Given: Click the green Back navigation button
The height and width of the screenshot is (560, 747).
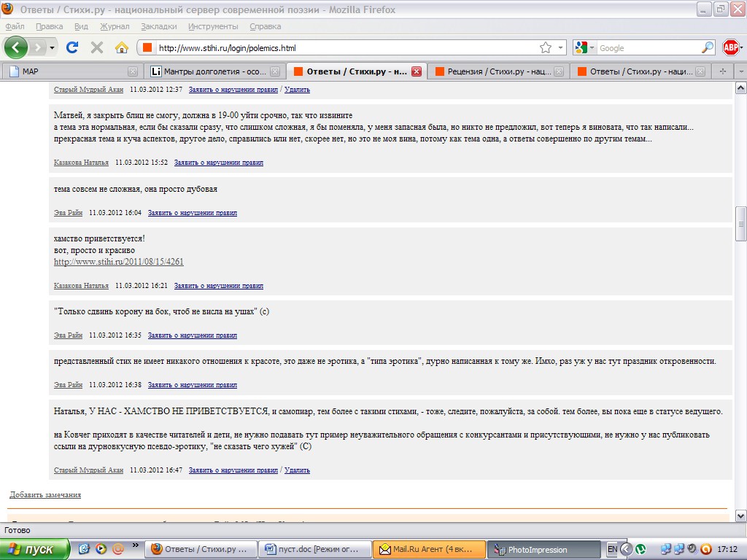Looking at the screenshot, I should (16, 47).
